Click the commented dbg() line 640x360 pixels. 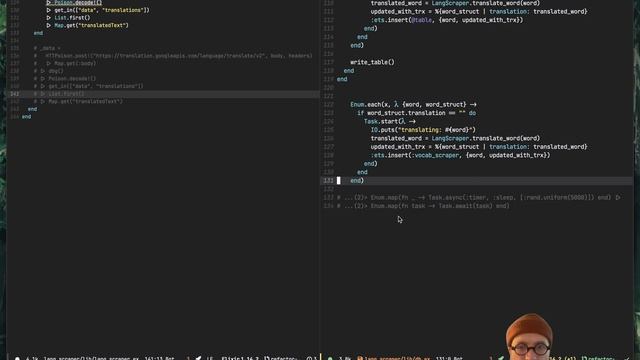click(49, 71)
